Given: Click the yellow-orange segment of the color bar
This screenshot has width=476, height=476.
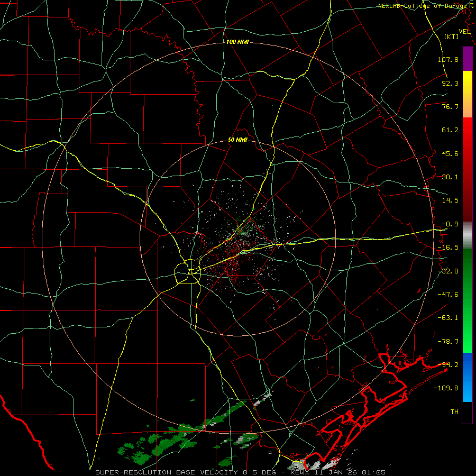Looking at the screenshot, I should (x=467, y=94).
